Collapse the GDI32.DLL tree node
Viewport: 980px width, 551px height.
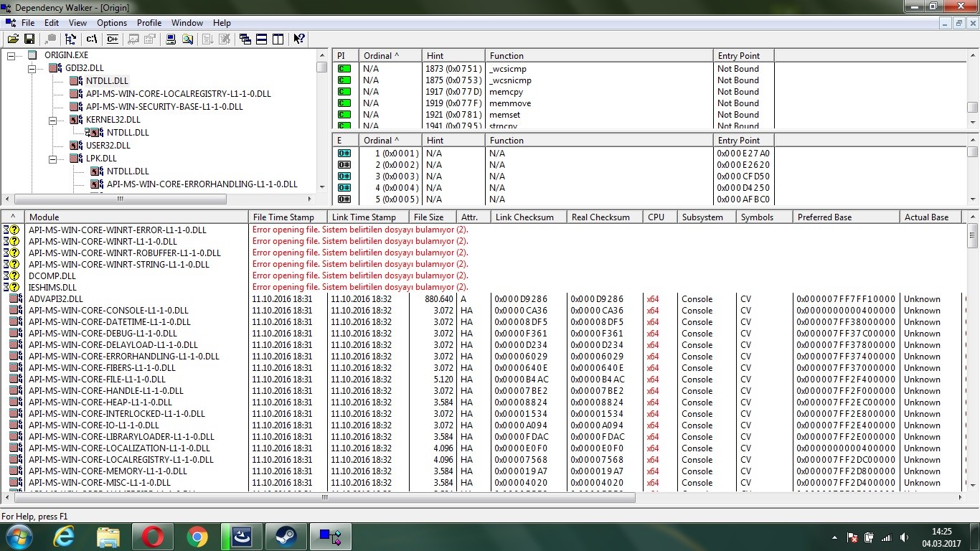click(x=32, y=68)
